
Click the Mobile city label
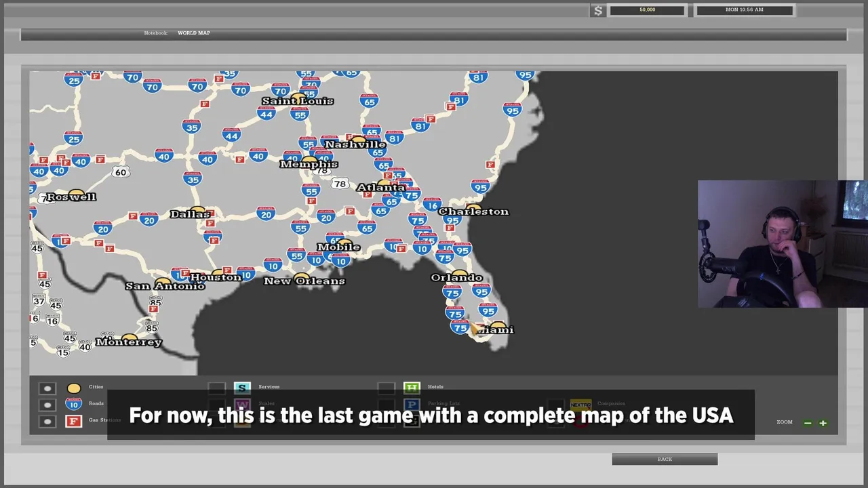[338, 247]
